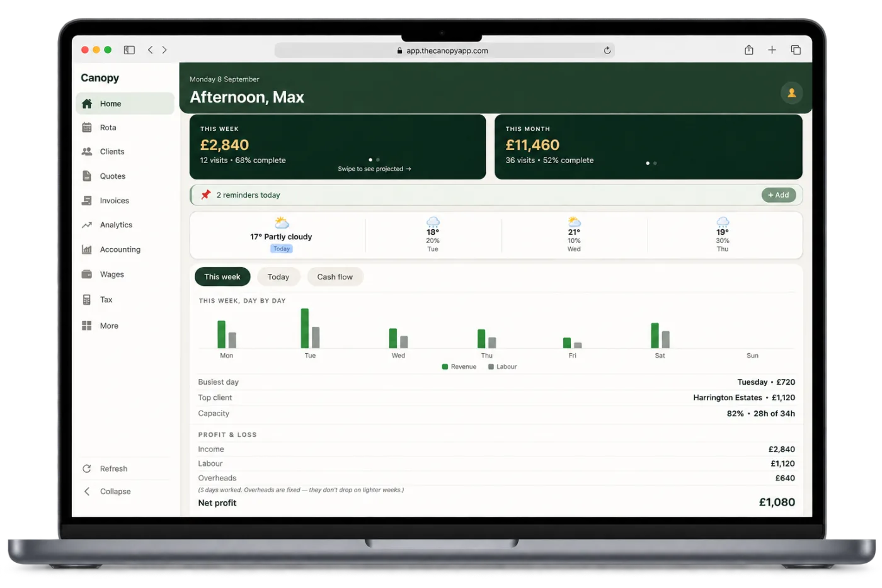882x588 pixels.
Task: Open Quotes via the document icon
Action: (87, 176)
